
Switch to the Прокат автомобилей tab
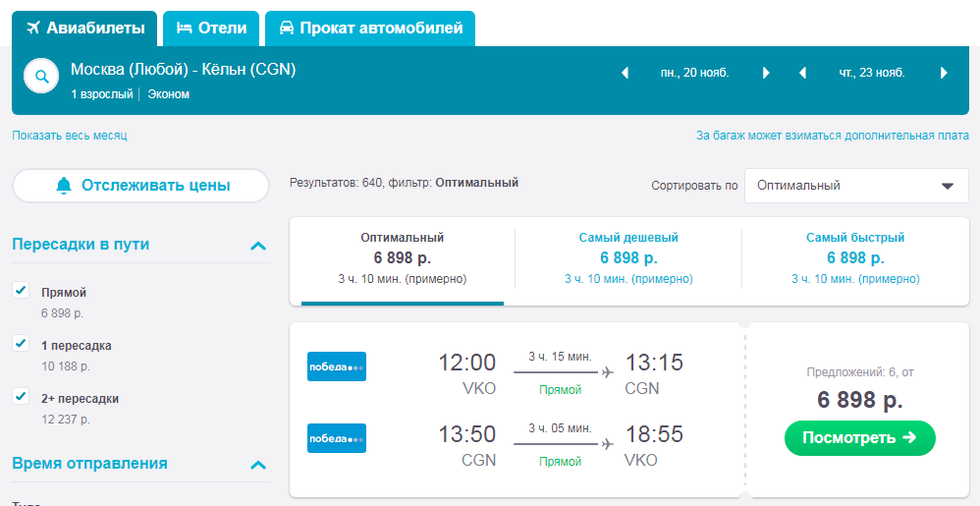point(370,28)
